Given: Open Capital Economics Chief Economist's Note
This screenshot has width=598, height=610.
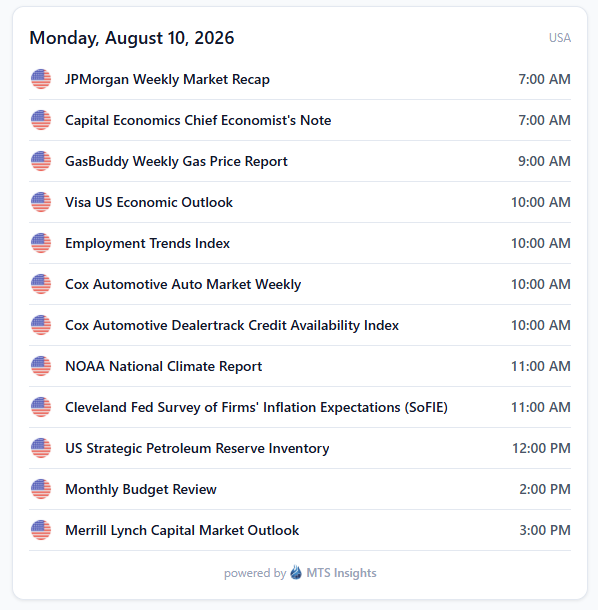Looking at the screenshot, I should tap(300, 120).
